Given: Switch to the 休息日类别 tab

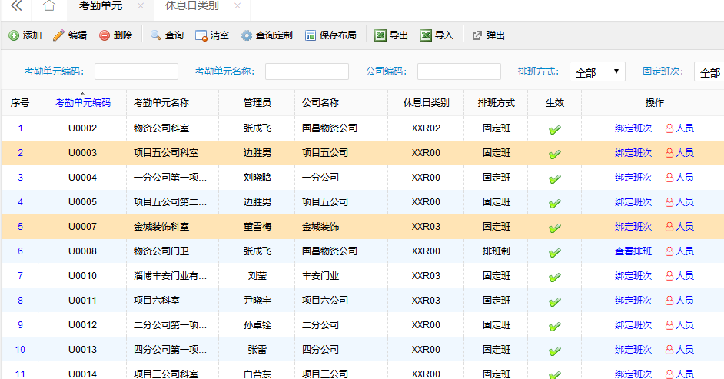Looking at the screenshot, I should pyautogui.click(x=192, y=6).
